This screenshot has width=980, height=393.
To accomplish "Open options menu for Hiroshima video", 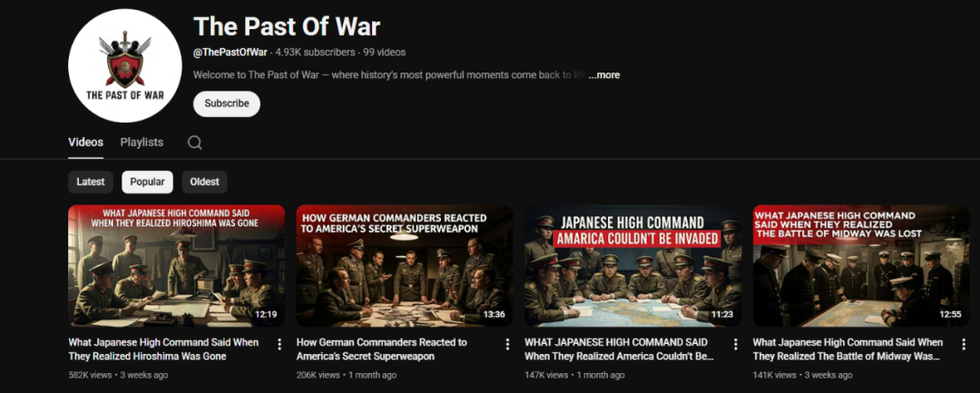I will [279, 344].
